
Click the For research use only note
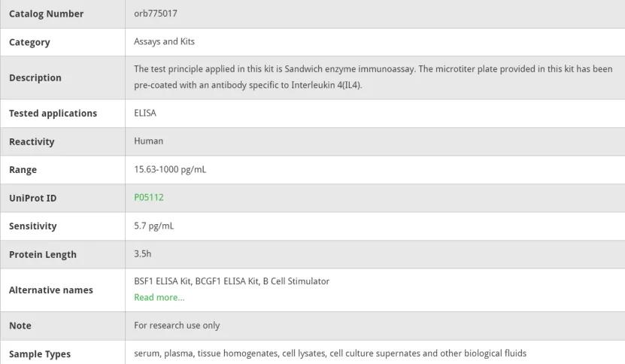pos(177,326)
